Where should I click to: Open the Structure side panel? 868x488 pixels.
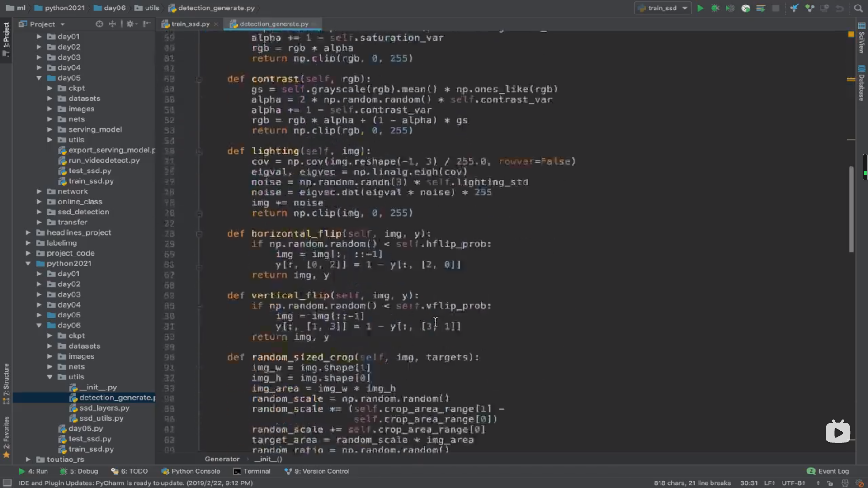pos(6,384)
